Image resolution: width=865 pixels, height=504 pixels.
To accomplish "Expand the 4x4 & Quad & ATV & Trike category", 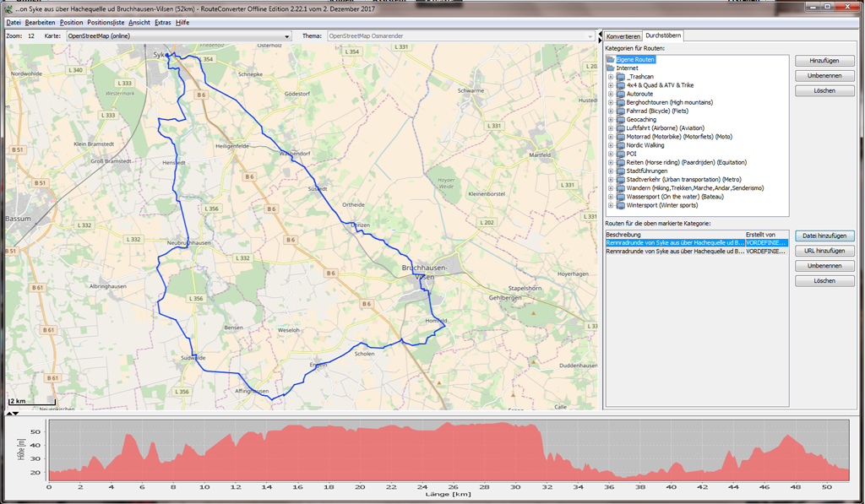I will [611, 85].
